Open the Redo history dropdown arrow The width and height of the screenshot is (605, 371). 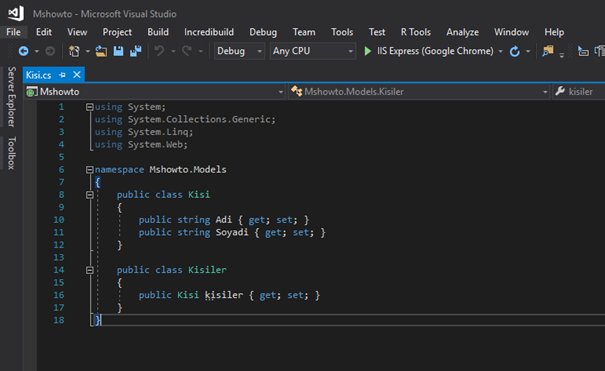coord(200,51)
